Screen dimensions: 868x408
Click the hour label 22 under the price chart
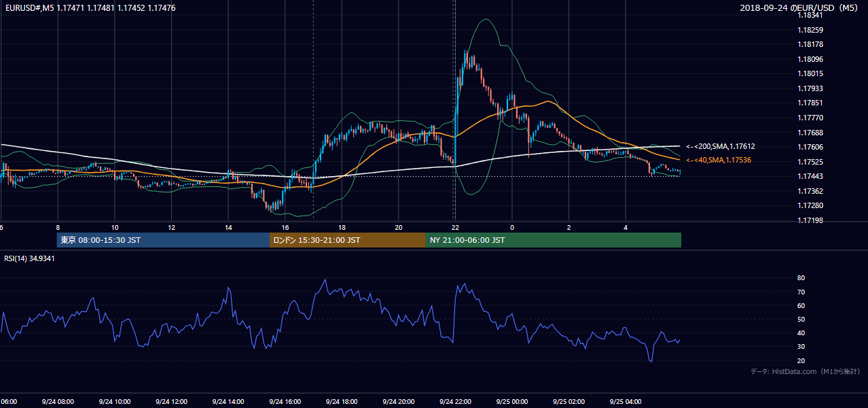(x=455, y=228)
